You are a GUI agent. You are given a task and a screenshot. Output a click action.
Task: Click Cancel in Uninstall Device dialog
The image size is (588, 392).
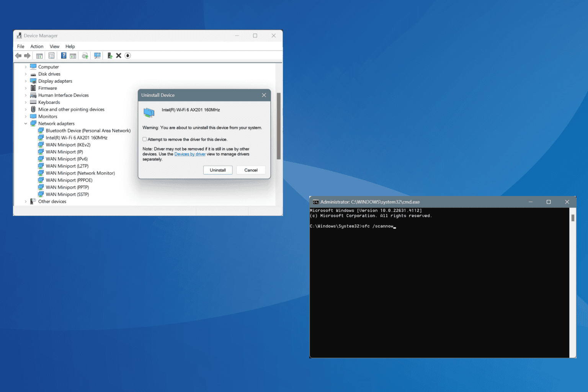click(x=251, y=170)
